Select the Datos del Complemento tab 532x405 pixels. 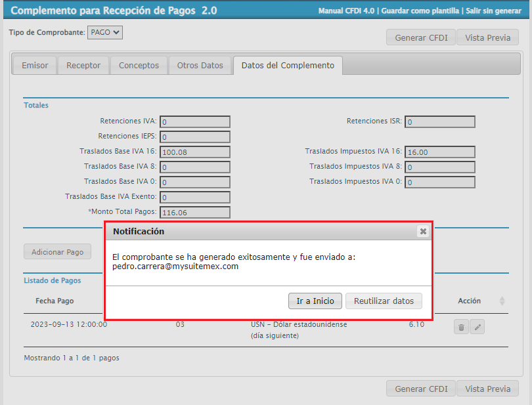(288, 66)
